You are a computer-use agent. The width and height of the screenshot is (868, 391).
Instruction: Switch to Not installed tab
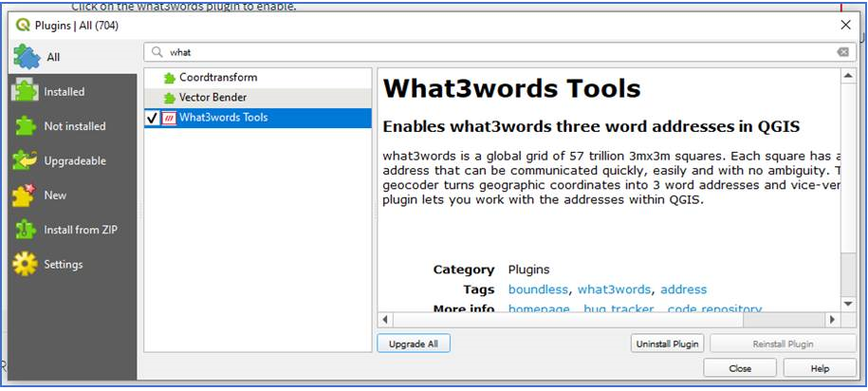click(72, 126)
